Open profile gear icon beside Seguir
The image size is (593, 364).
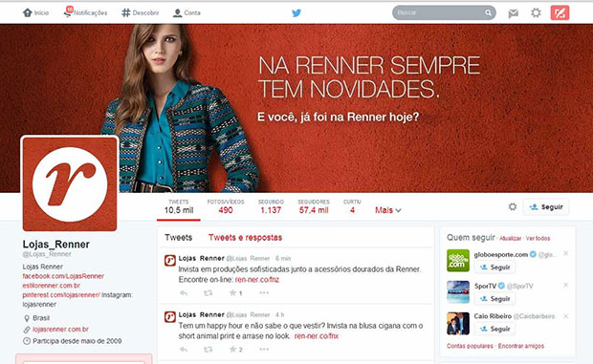click(x=513, y=206)
